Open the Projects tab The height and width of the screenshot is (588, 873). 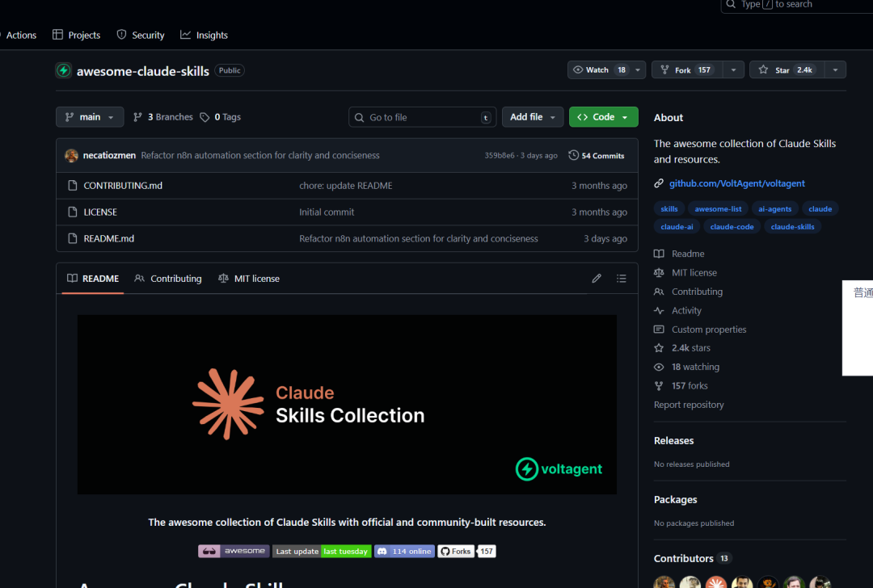coord(76,35)
